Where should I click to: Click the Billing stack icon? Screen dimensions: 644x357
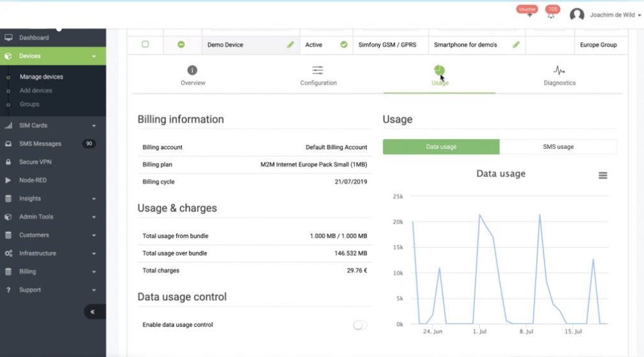point(8,271)
